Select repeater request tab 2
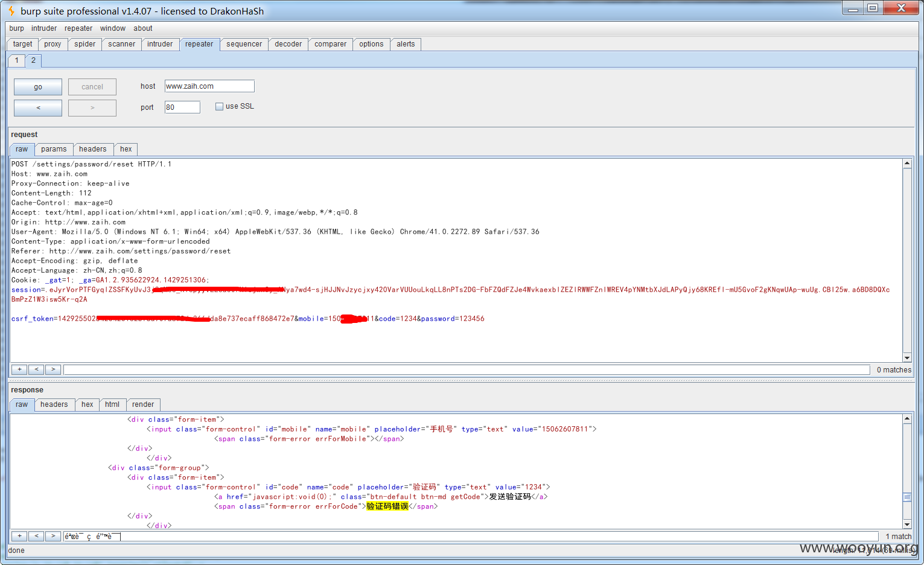924x565 pixels. pyautogui.click(x=33, y=60)
